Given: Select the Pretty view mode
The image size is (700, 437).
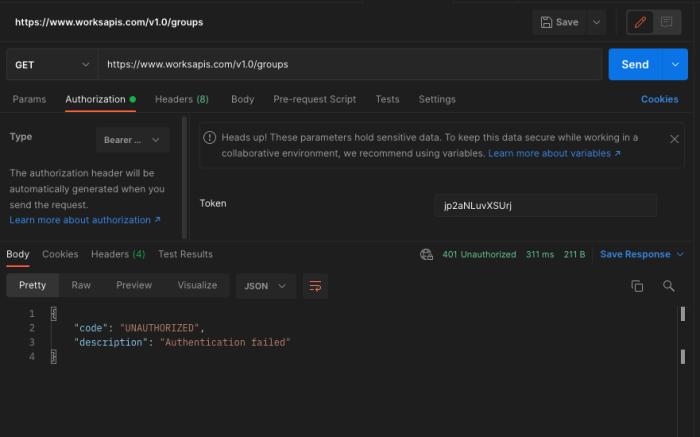Looking at the screenshot, I should pos(33,285).
